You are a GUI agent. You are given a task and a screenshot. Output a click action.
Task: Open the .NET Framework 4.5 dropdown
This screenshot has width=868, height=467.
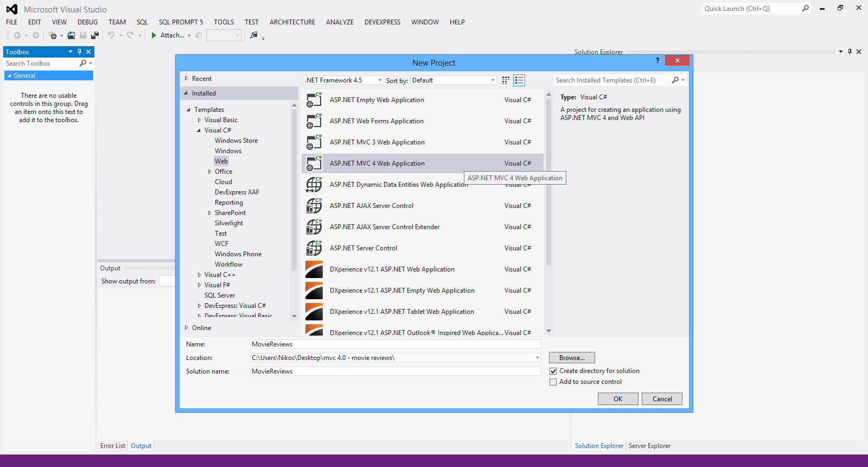343,80
